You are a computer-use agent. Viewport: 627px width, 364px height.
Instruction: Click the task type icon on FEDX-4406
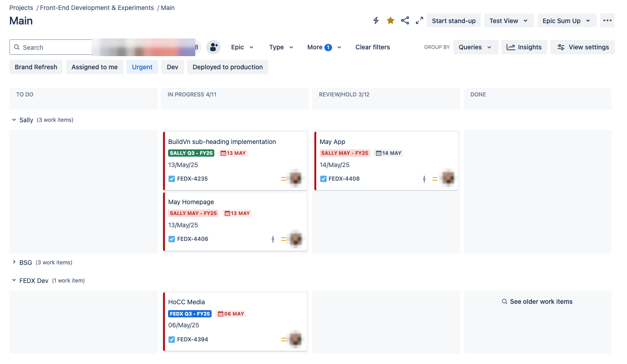point(172,239)
